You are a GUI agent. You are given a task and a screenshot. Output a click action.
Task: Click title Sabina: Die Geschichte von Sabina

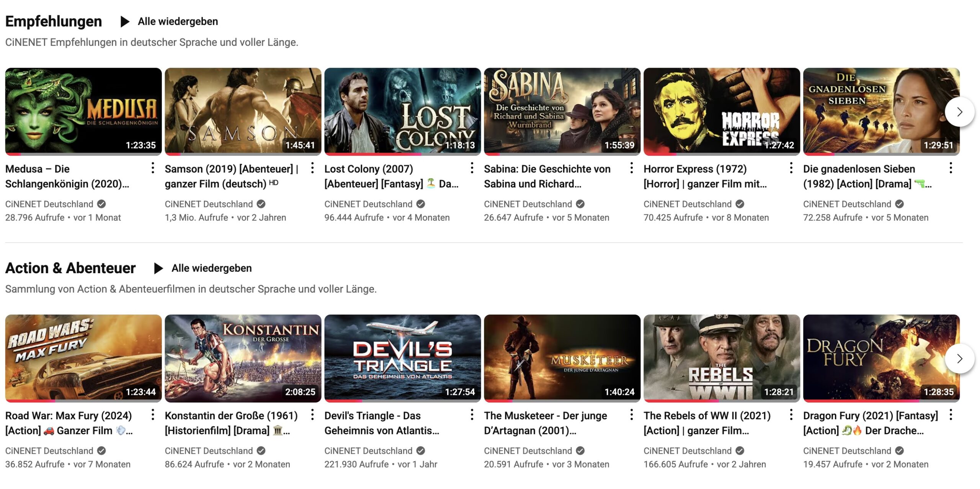point(547,176)
